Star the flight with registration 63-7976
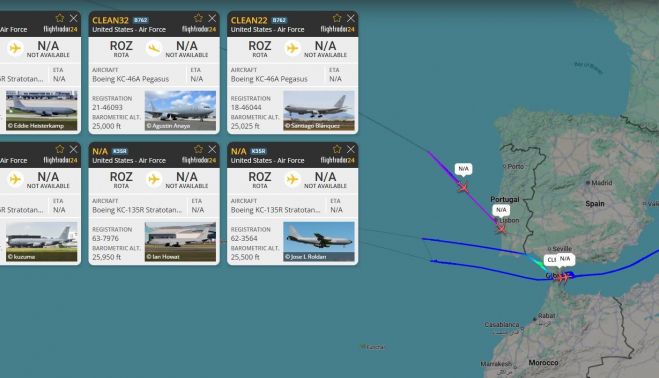This screenshot has height=378, width=659. coord(198,149)
